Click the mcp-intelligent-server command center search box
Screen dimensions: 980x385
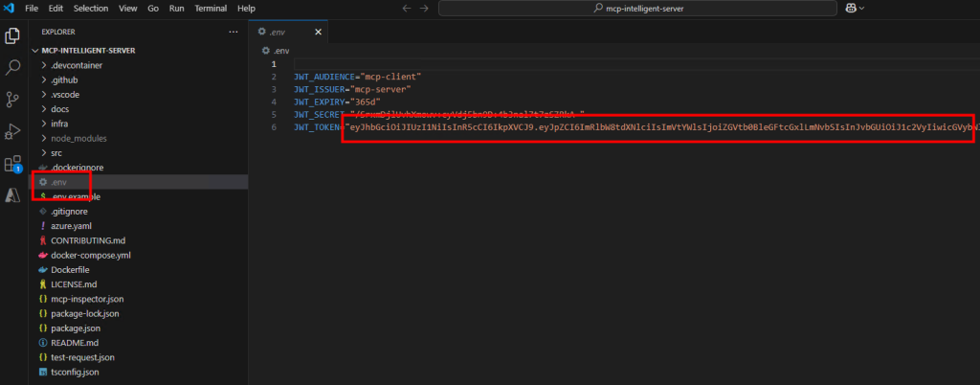637,8
